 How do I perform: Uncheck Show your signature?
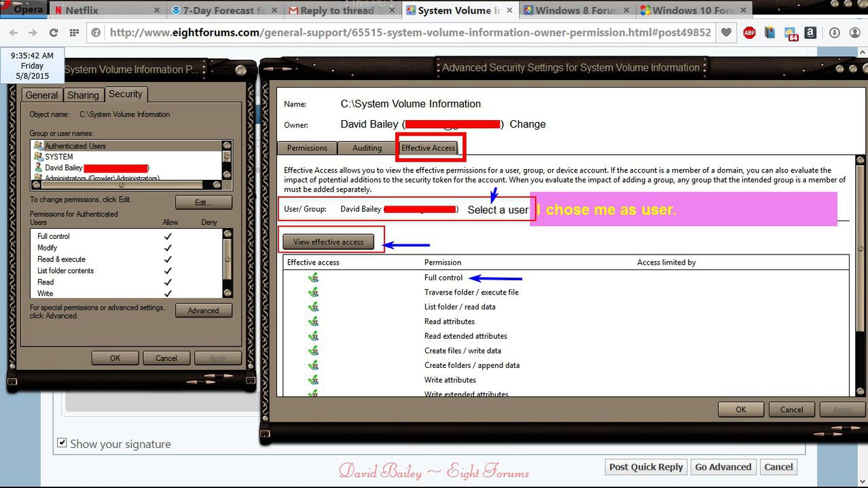coord(62,442)
